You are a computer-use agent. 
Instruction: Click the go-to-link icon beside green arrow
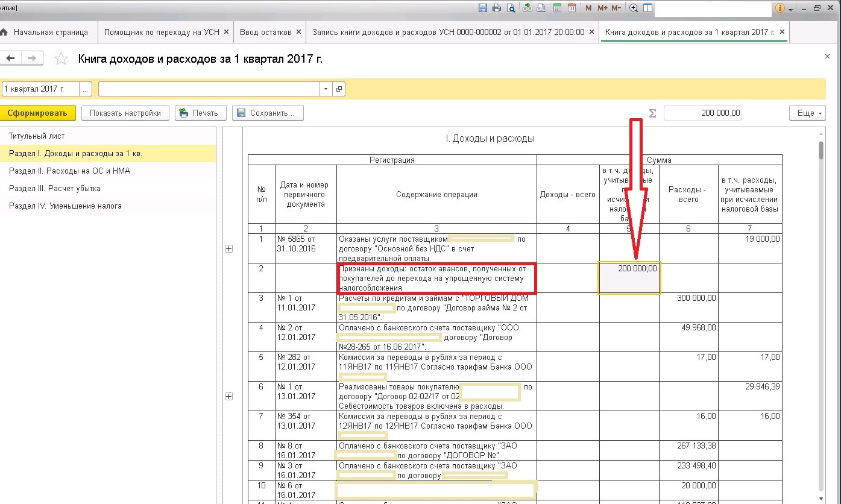coord(541,8)
